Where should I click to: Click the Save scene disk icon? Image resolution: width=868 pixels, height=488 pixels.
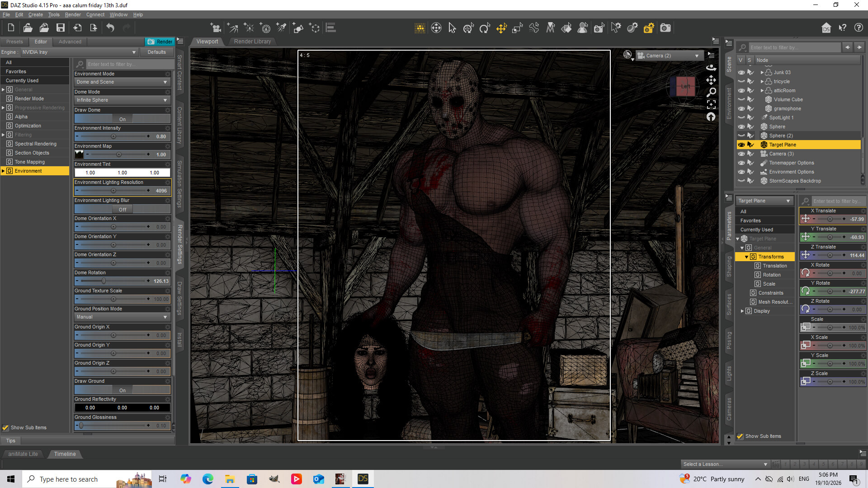(x=61, y=28)
